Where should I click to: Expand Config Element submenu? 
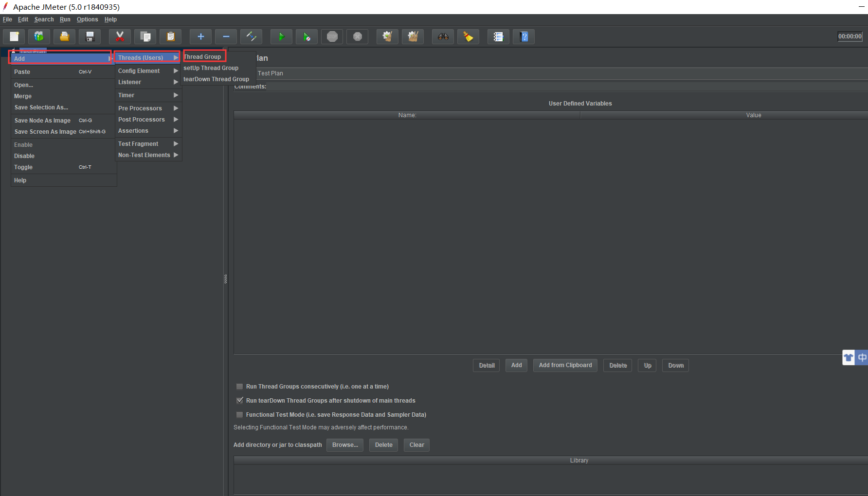pyautogui.click(x=148, y=71)
